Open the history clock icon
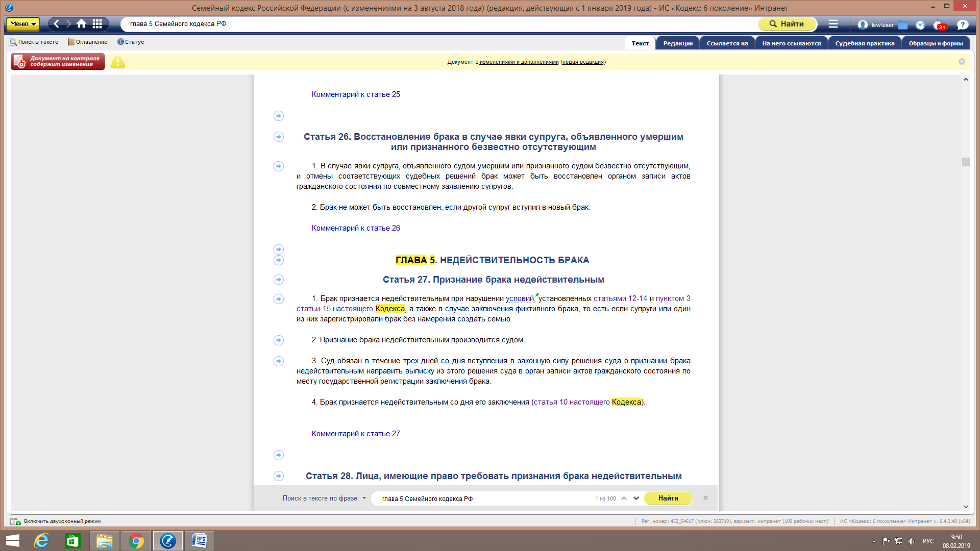The height and width of the screenshot is (551, 980). pyautogui.click(x=920, y=24)
